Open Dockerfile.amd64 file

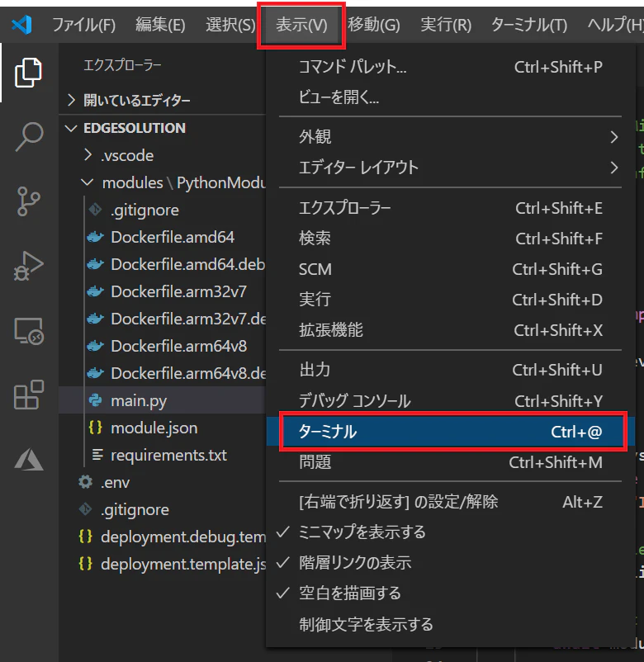tap(162, 237)
